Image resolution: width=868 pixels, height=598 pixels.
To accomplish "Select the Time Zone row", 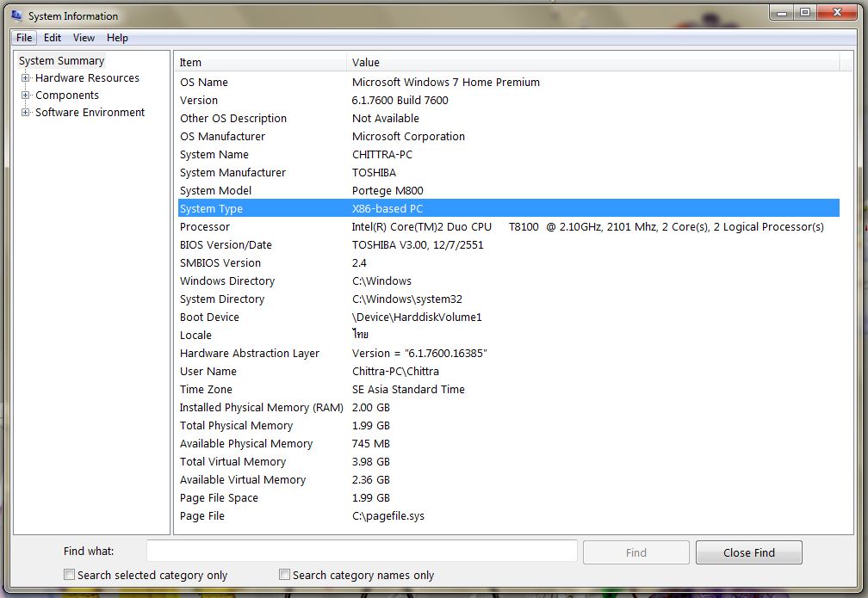I will click(509, 390).
